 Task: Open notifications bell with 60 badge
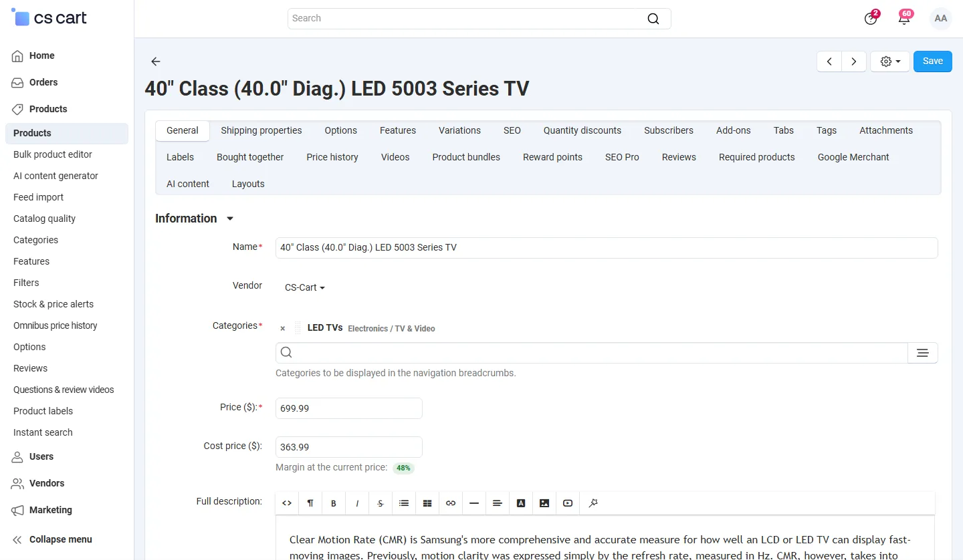click(x=904, y=18)
